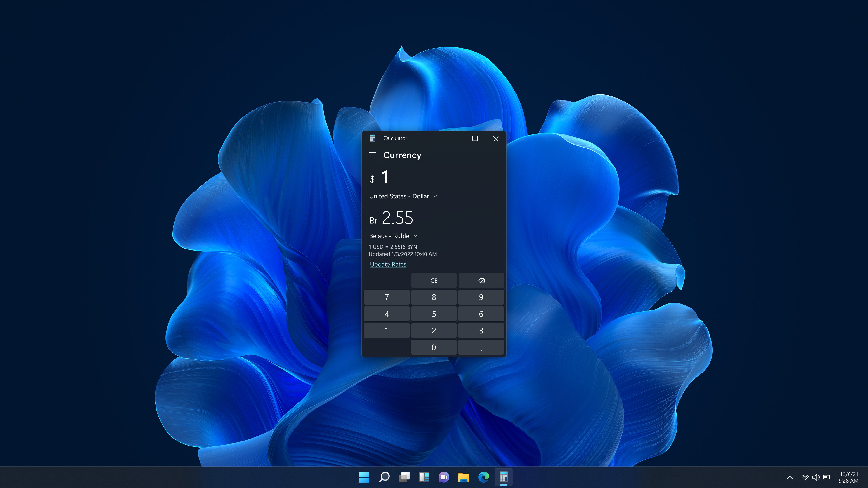Open the Widgets panel
The image size is (868, 488).
click(424, 477)
